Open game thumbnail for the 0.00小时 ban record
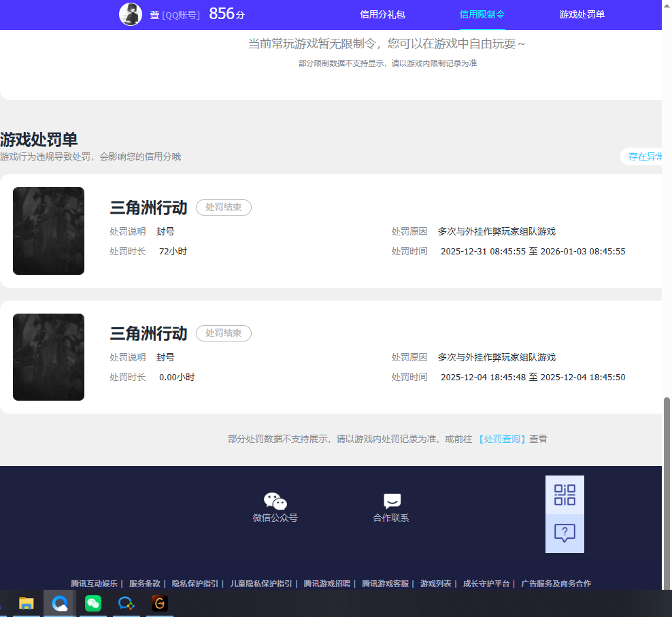 (48, 357)
